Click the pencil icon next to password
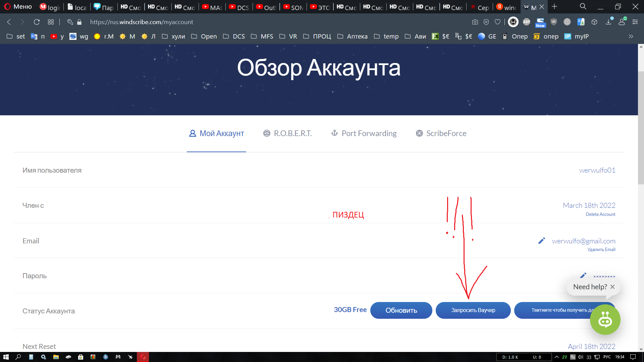Viewport: 644px width, 362px height. 583,275
